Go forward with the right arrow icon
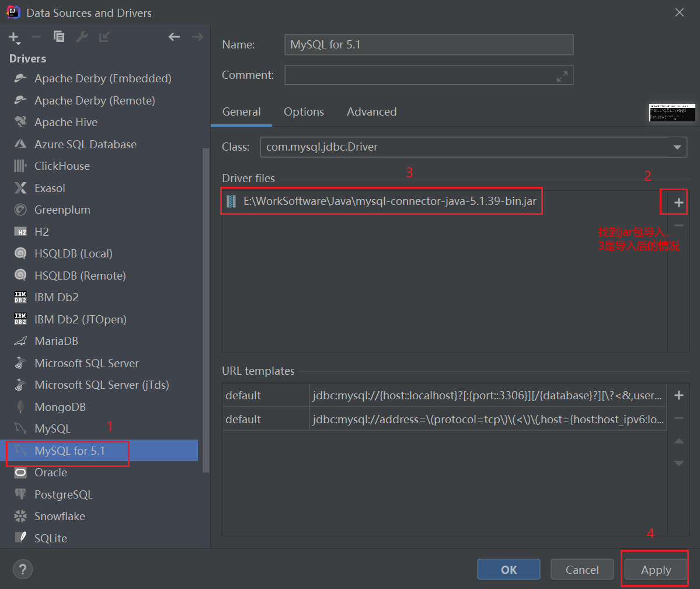 click(x=197, y=37)
